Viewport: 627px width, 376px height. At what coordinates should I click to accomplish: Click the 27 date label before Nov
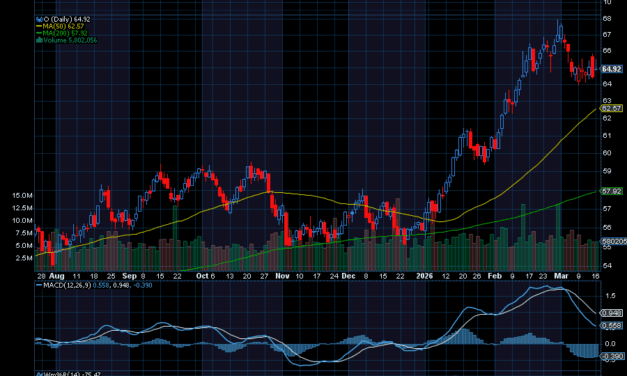pyautogui.click(x=264, y=276)
